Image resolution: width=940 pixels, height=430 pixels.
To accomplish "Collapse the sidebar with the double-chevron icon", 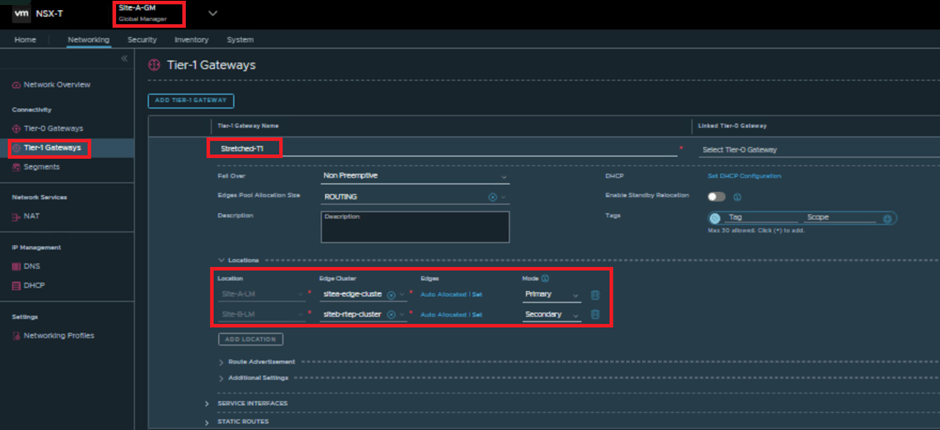I will click(124, 59).
